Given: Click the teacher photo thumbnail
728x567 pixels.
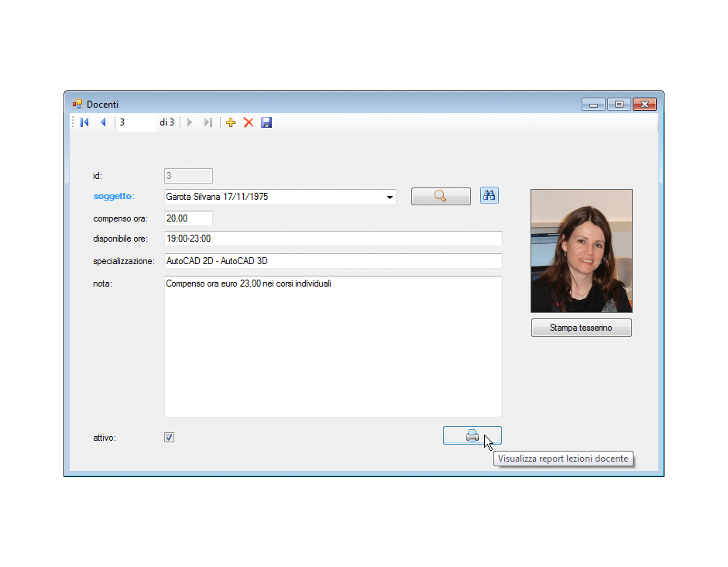Looking at the screenshot, I should coord(582,251).
